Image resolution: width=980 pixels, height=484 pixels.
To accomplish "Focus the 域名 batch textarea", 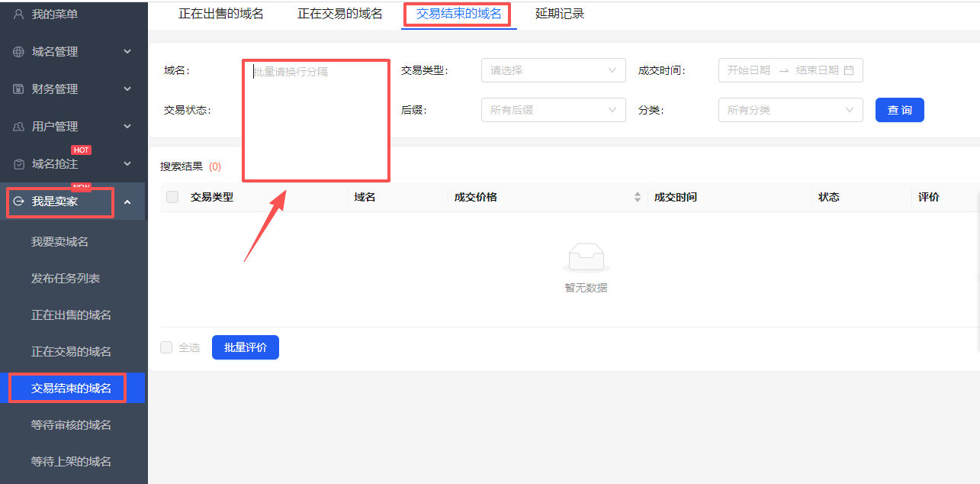I will pyautogui.click(x=316, y=121).
